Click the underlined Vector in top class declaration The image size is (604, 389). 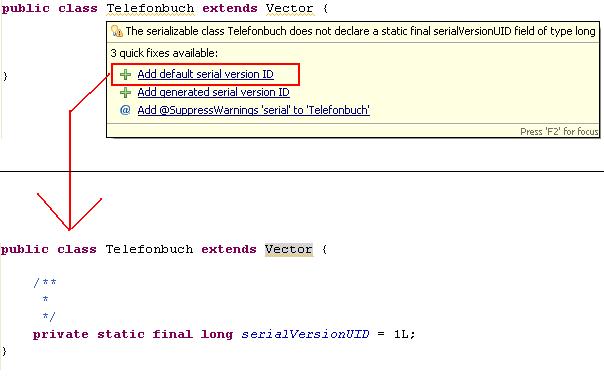289,8
